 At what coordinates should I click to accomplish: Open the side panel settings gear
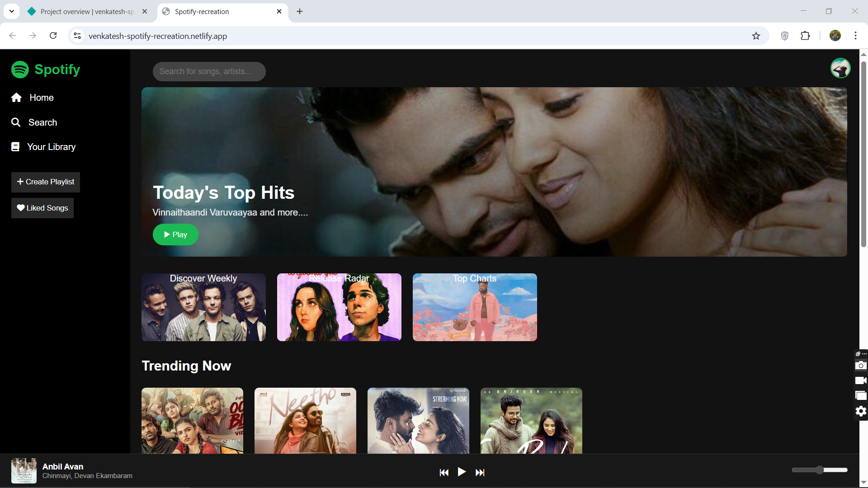861,411
